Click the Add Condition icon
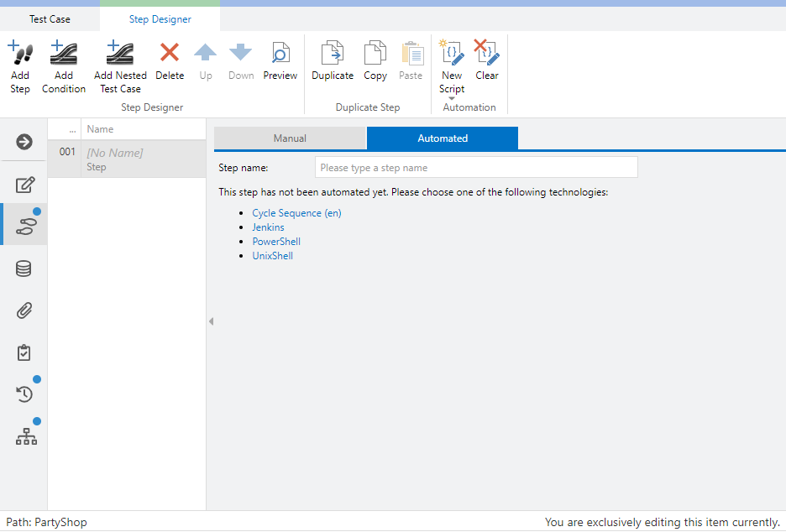 (64, 55)
